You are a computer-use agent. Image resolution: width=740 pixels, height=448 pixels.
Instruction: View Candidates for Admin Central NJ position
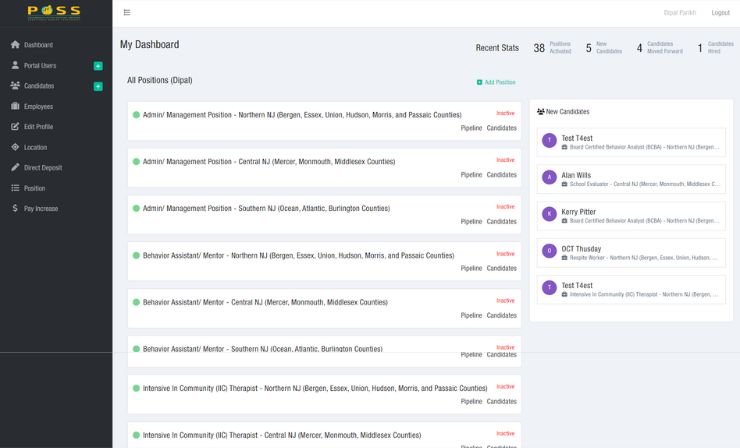(x=502, y=175)
